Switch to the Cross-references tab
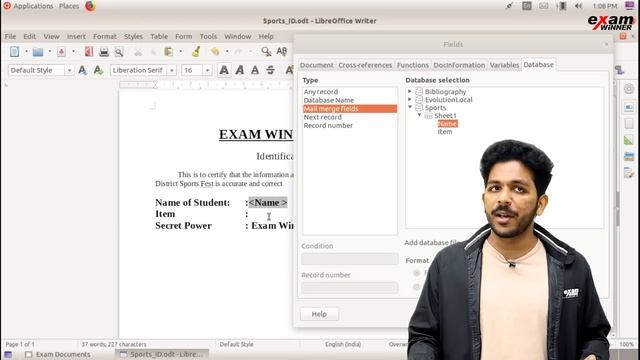Image resolution: width=640 pixels, height=360 pixels. click(x=365, y=65)
